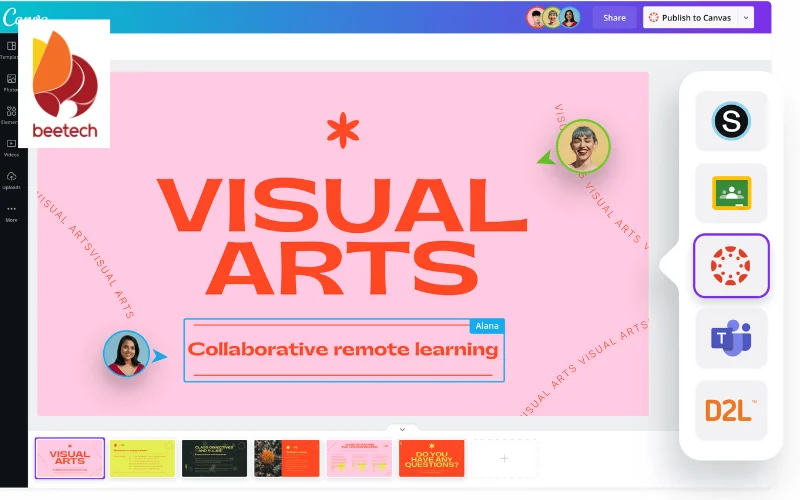Click the collaborator avatars in header
This screenshot has width=800, height=500.
[x=553, y=17]
